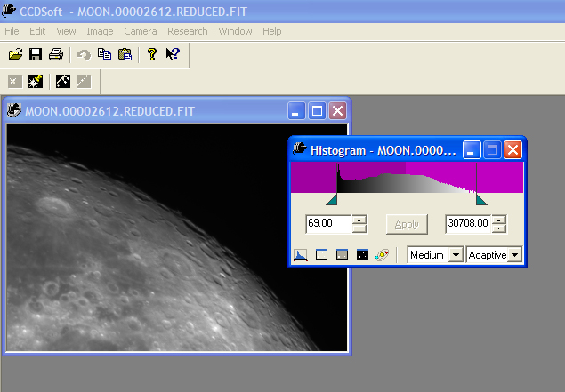Image resolution: width=565 pixels, height=392 pixels.
Task: Click the star-burst tool icon in the second toolbar
Action: tap(36, 82)
